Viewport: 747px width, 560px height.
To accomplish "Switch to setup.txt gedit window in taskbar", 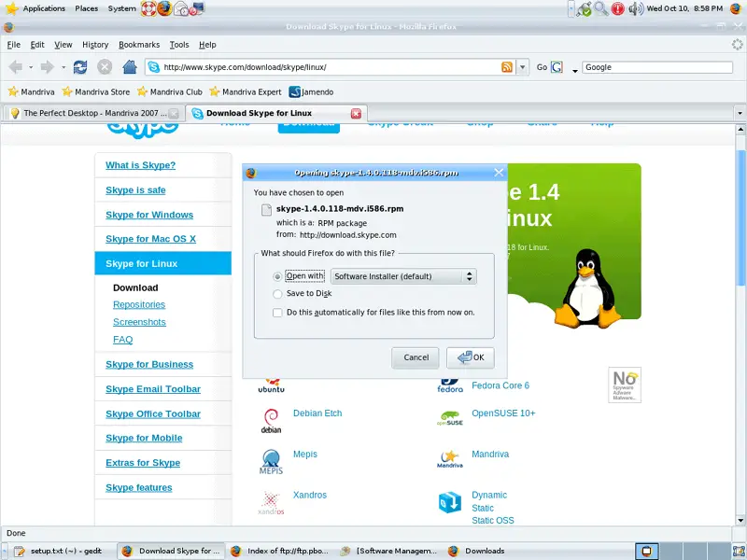I will [60, 551].
